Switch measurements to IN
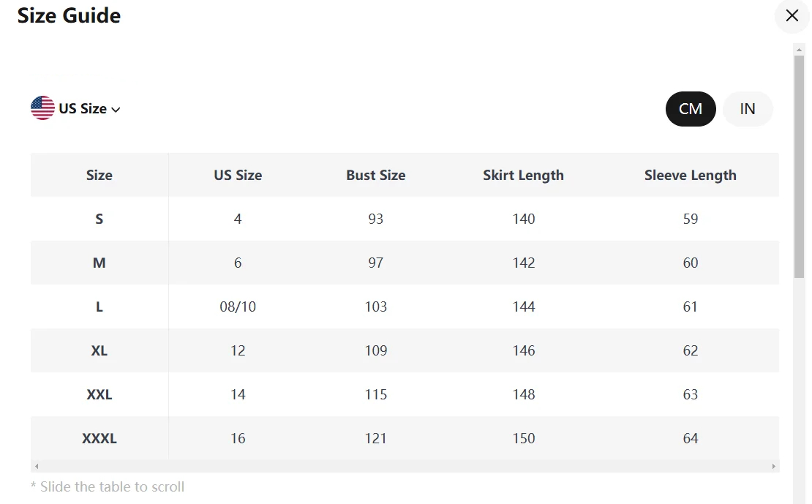The image size is (812, 504). coord(747,109)
